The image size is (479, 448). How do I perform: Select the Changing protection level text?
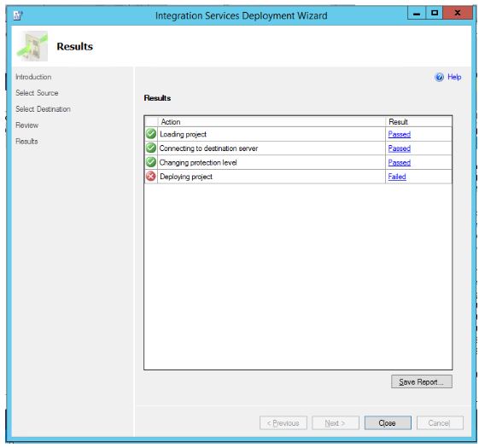(198, 162)
